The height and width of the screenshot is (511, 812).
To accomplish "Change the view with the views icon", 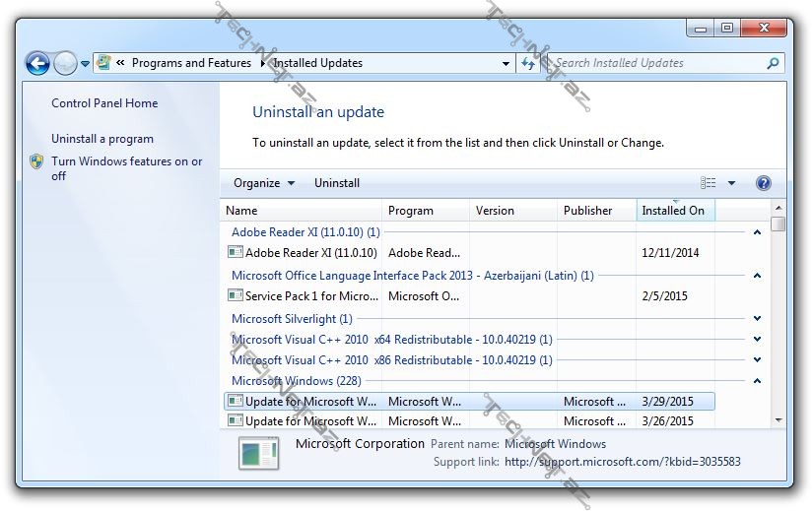I will [x=708, y=183].
